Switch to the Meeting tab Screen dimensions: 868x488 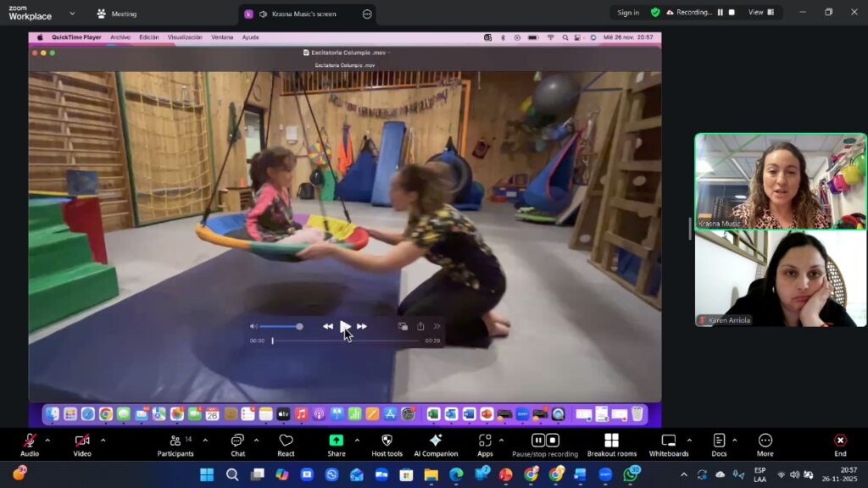[x=117, y=14]
